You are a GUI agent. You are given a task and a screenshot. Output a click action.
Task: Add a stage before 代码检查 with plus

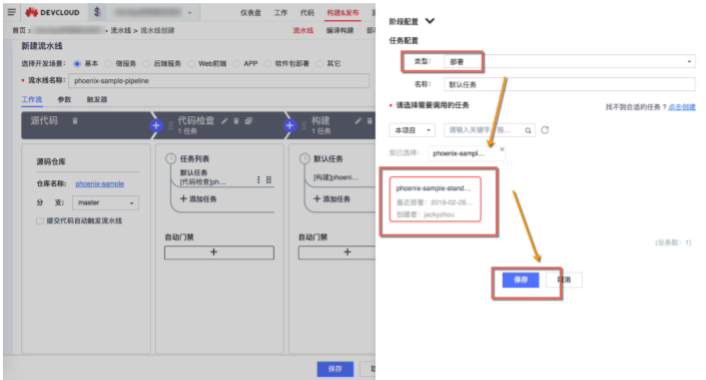click(156, 125)
